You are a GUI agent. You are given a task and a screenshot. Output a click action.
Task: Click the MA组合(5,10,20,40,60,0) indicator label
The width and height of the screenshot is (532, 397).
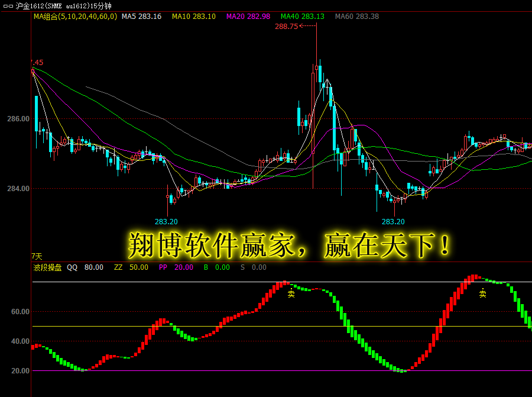[x=75, y=17]
